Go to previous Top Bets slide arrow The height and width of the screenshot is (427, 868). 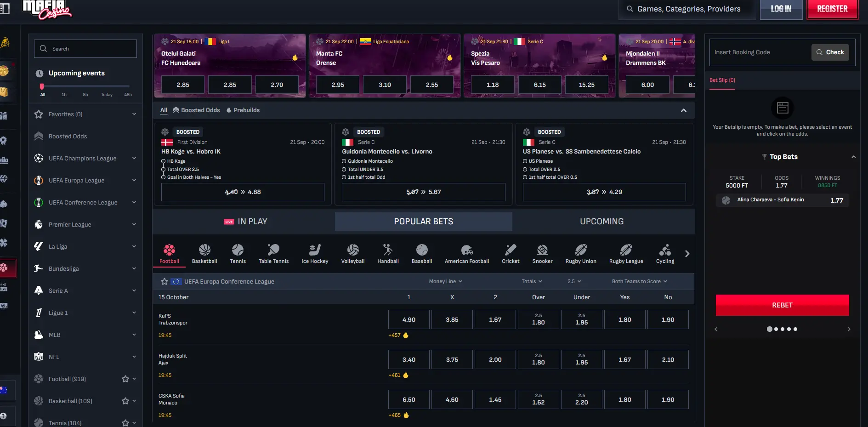pos(716,329)
